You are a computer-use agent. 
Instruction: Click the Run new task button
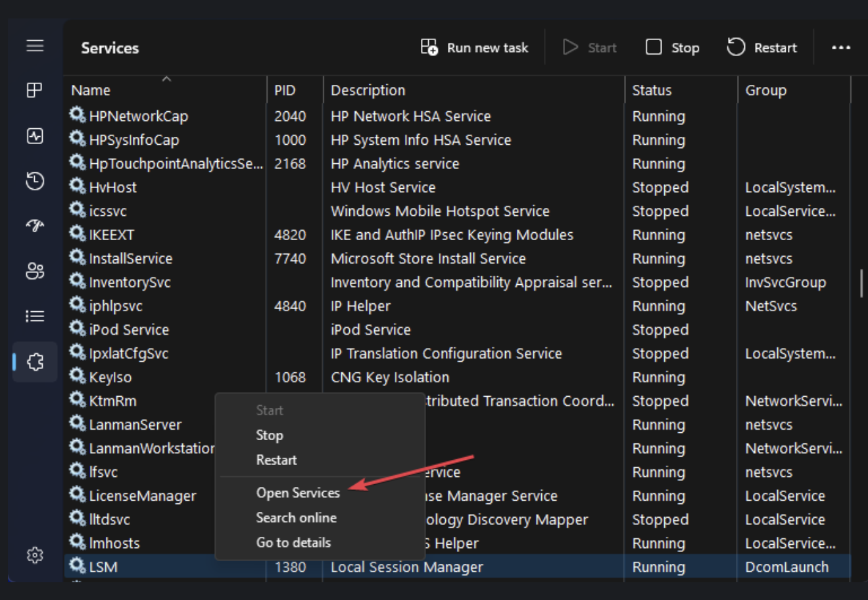coord(475,47)
